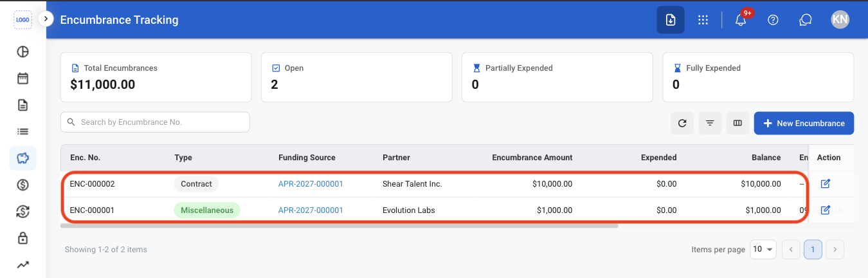Click the Search by Encumbrance No. field
The width and height of the screenshot is (868, 278).
click(x=155, y=122)
